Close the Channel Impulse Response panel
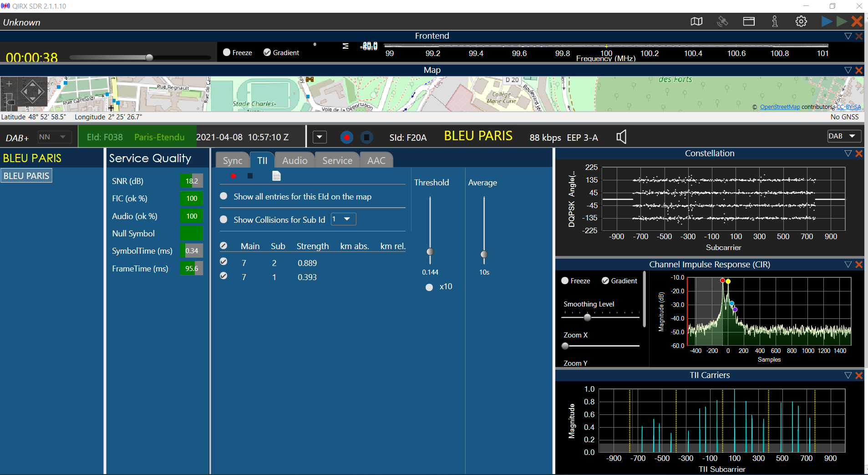The height and width of the screenshot is (475, 868). tap(859, 265)
